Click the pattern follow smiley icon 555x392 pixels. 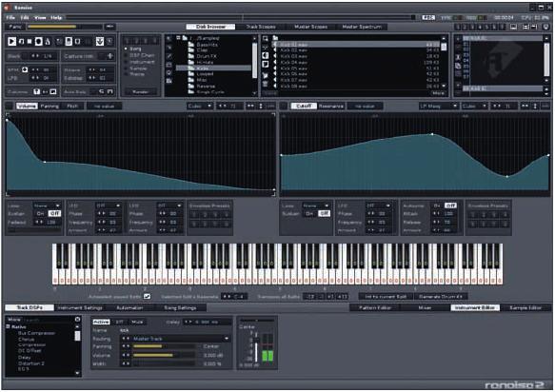(x=100, y=42)
